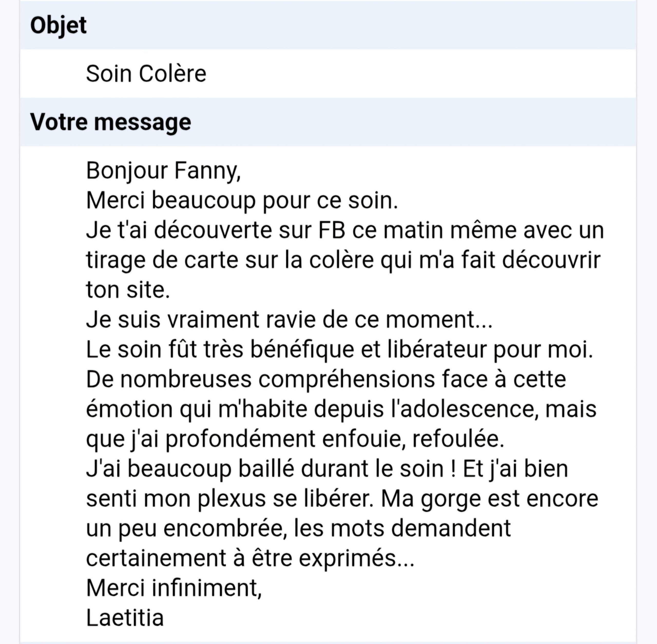Click the signature "Laetitia"

point(125,618)
